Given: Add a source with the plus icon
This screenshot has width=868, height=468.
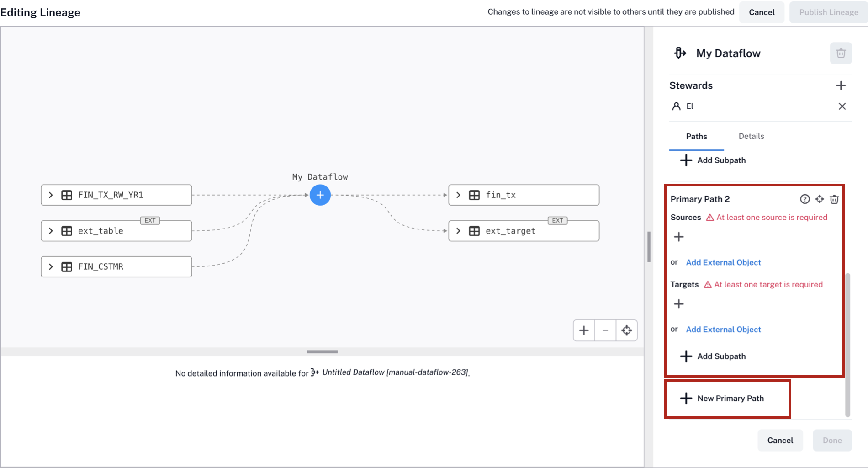Looking at the screenshot, I should (x=679, y=237).
